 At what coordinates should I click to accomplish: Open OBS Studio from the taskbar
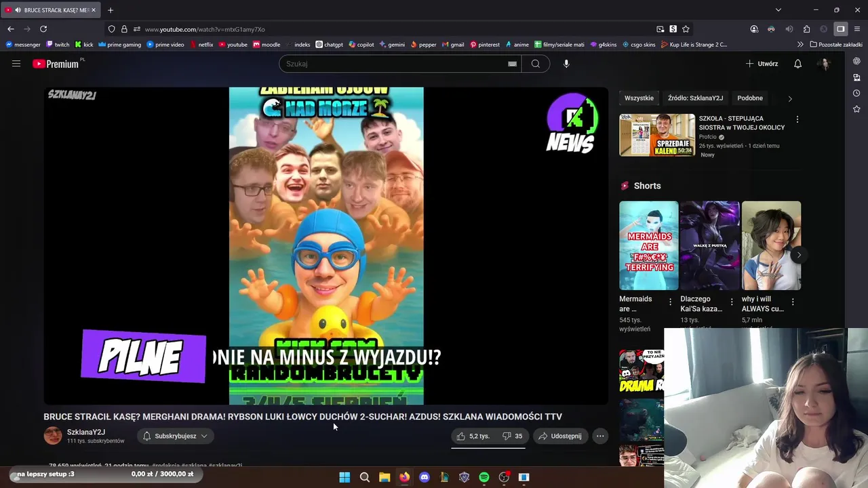pyautogui.click(x=504, y=477)
